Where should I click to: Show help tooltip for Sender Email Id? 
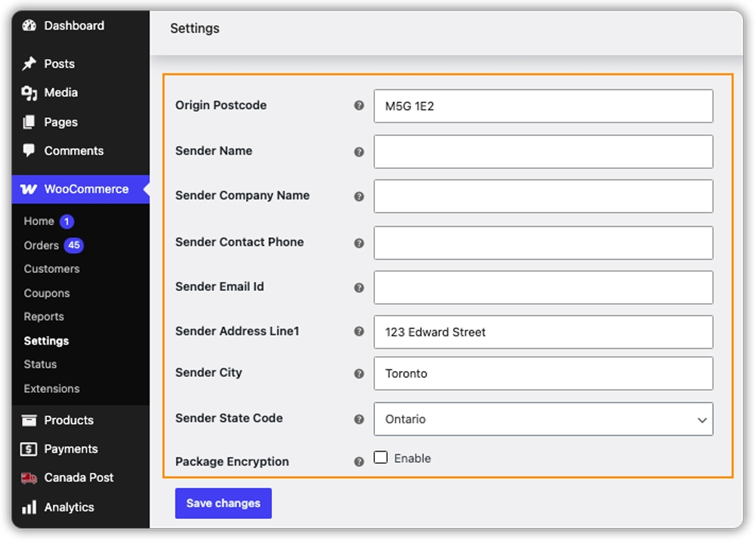click(358, 288)
